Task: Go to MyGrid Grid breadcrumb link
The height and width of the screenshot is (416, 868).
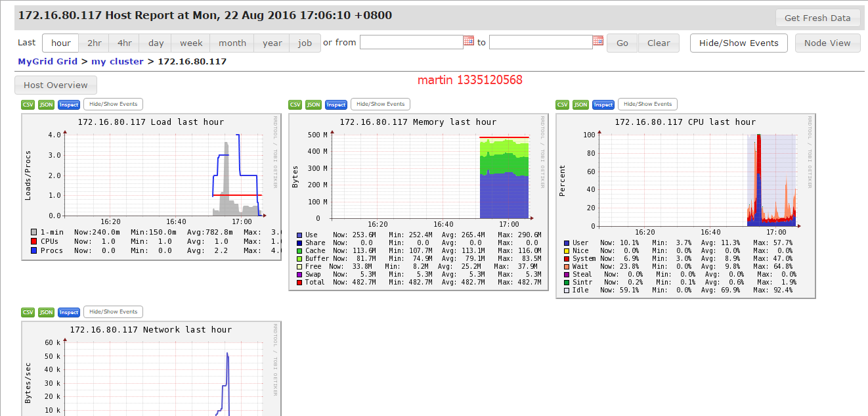Action: [x=47, y=61]
